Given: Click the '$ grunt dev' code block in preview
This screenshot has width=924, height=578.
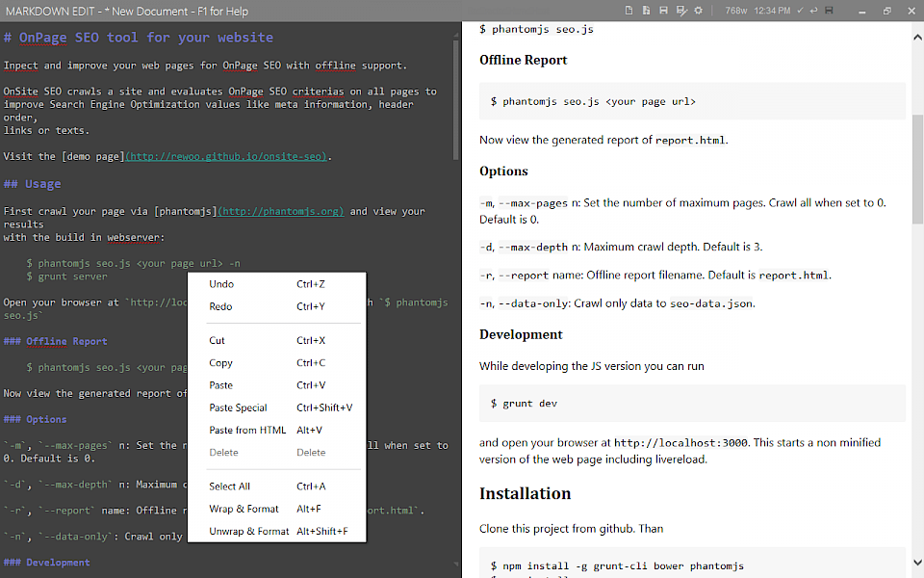Looking at the screenshot, I should 692,404.
